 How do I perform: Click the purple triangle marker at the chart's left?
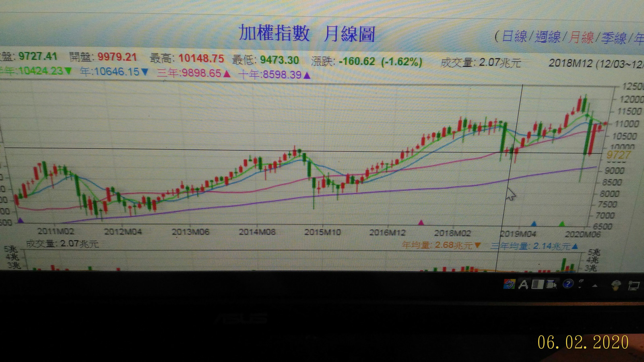21,220
